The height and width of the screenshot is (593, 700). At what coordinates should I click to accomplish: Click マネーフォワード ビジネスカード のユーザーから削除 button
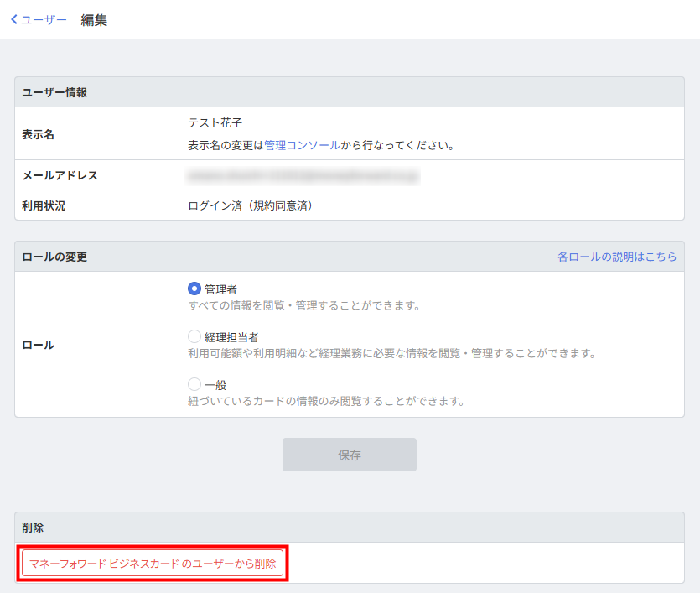click(x=153, y=564)
